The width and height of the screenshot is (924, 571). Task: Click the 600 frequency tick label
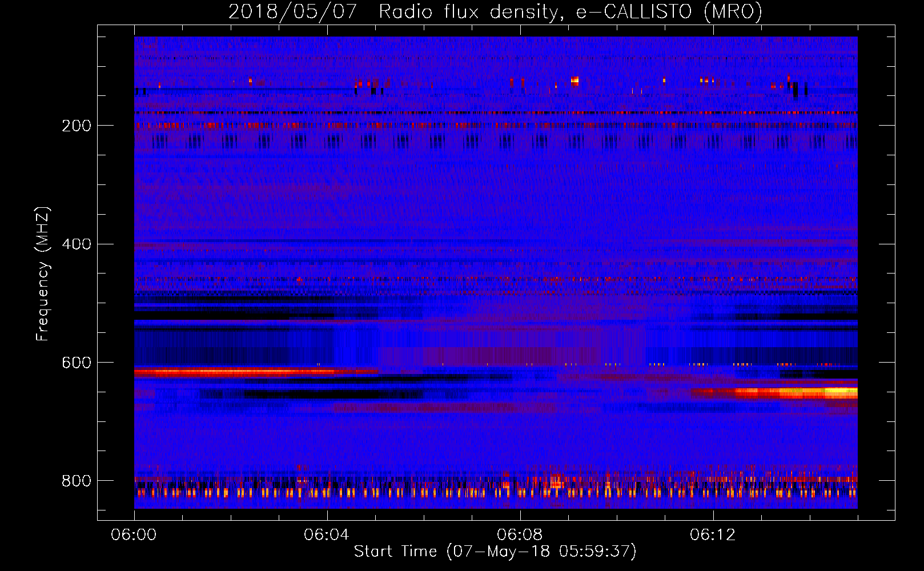tap(77, 363)
